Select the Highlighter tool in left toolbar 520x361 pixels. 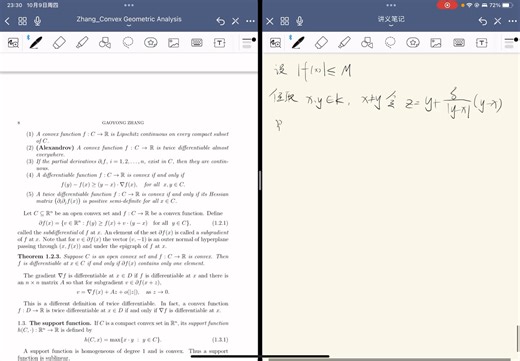(82, 43)
